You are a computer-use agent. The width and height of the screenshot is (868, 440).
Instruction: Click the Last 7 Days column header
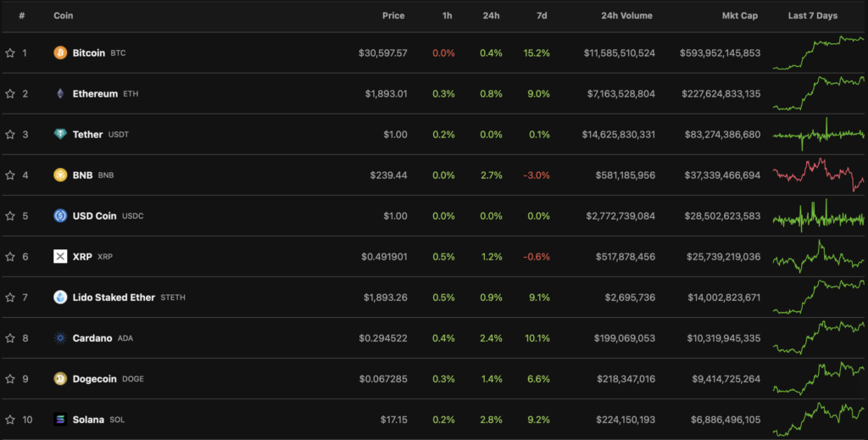point(812,15)
